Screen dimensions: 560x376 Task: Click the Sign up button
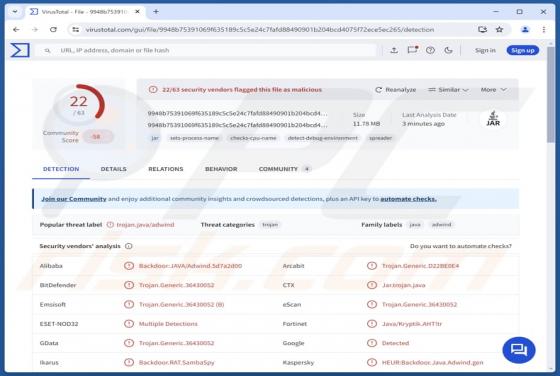coord(522,50)
